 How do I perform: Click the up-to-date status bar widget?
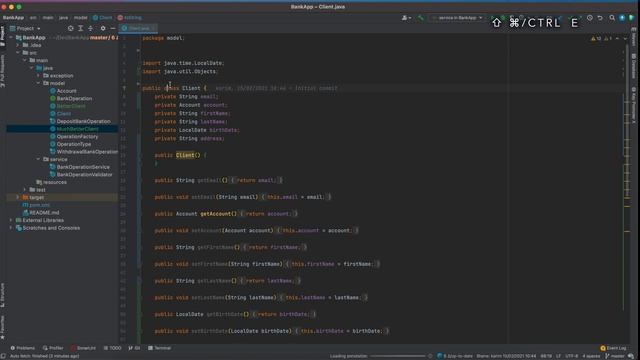coord(455,356)
